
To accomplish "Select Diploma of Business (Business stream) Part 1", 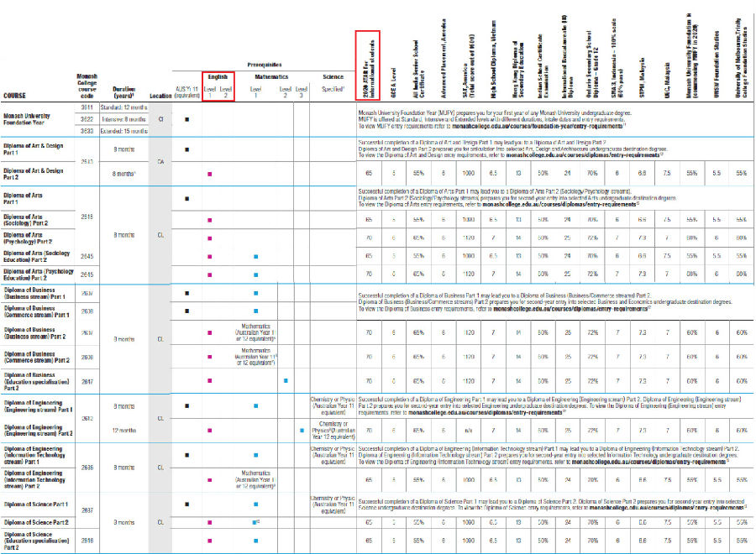I will (x=34, y=294).
